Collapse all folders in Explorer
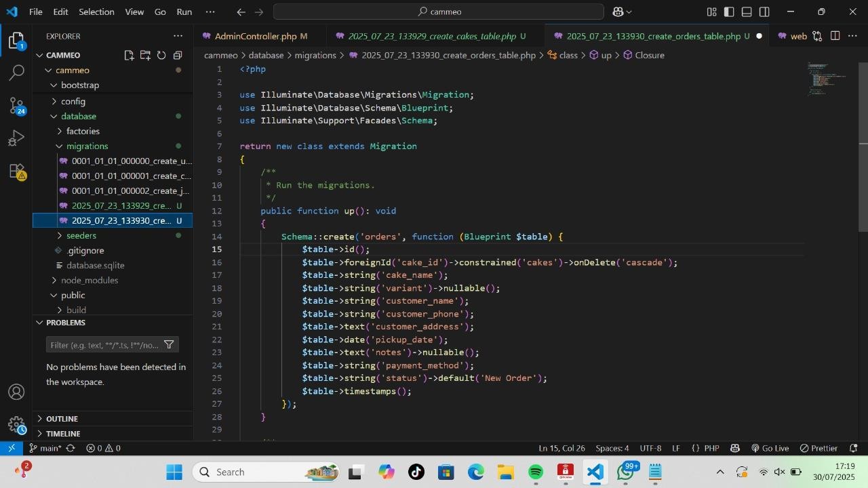Viewport: 868px width, 488px height. pyautogui.click(x=178, y=56)
